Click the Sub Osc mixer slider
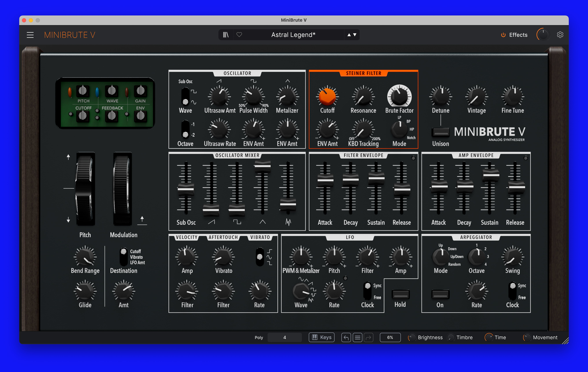The height and width of the screenshot is (372, 588). [186, 189]
